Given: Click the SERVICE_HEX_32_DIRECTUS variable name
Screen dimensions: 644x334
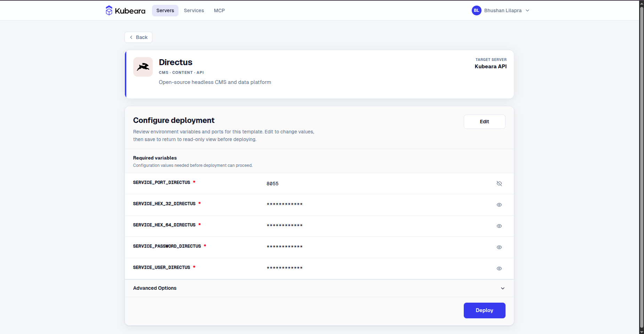Looking at the screenshot, I should point(164,204).
